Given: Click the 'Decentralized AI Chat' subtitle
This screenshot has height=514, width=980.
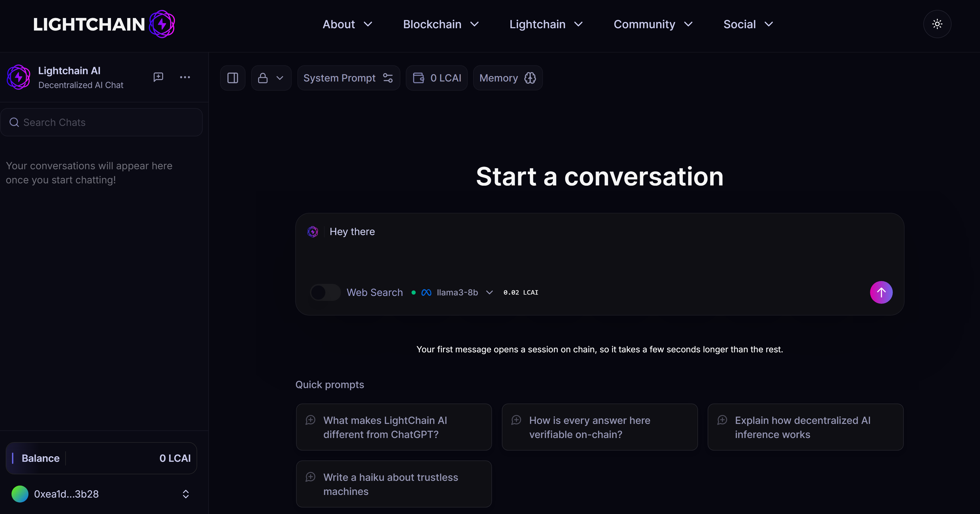Looking at the screenshot, I should [81, 85].
